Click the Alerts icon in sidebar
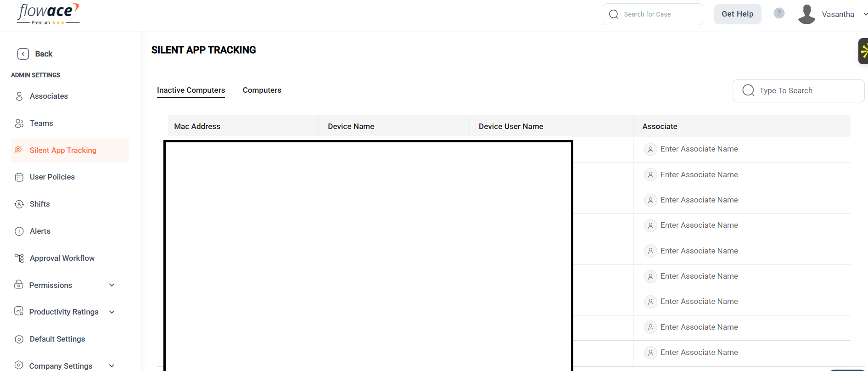The height and width of the screenshot is (371, 868). (19, 231)
